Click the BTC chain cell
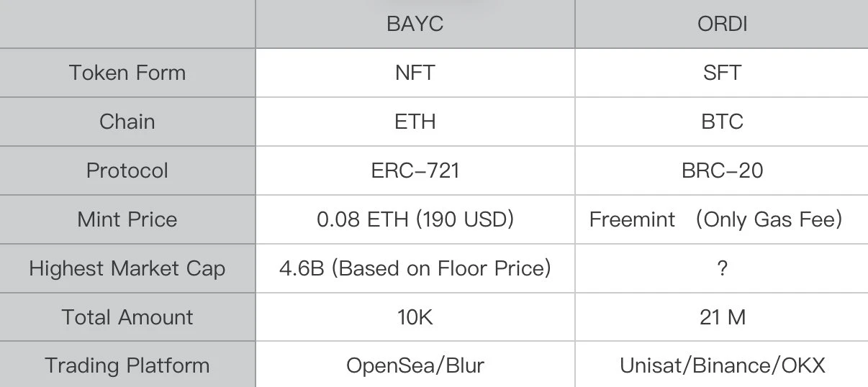 point(722,122)
